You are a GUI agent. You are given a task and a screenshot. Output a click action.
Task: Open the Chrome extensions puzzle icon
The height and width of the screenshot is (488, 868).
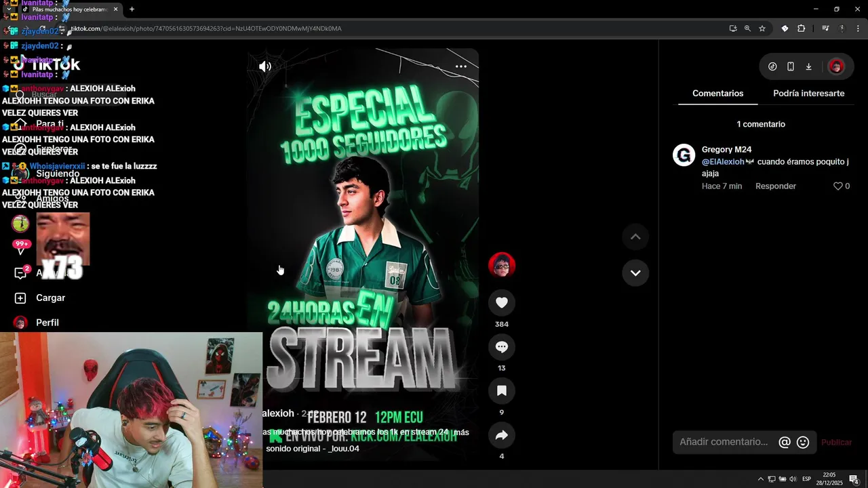pos(801,28)
